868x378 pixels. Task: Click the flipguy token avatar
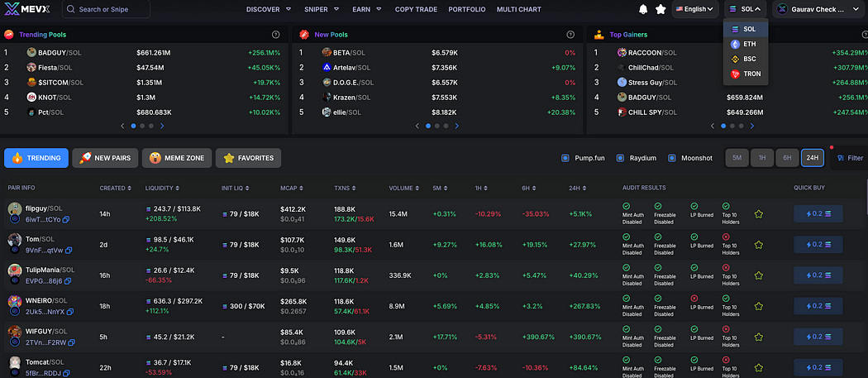[x=14, y=209]
